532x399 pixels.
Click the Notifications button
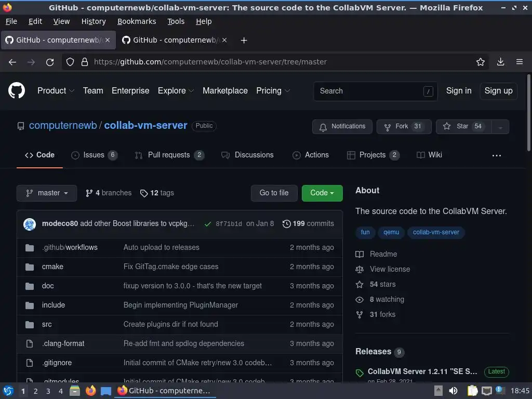(x=342, y=127)
